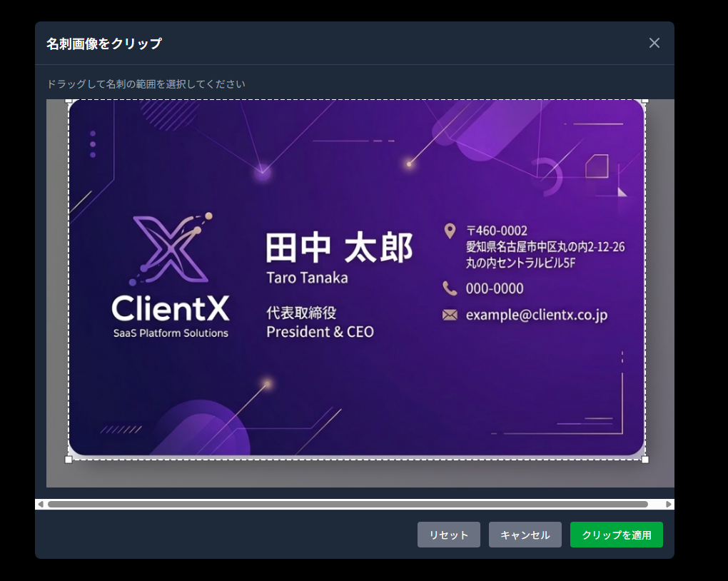Select the bottom-left crop handle
Viewport: 728px width, 581px height.
(69, 460)
